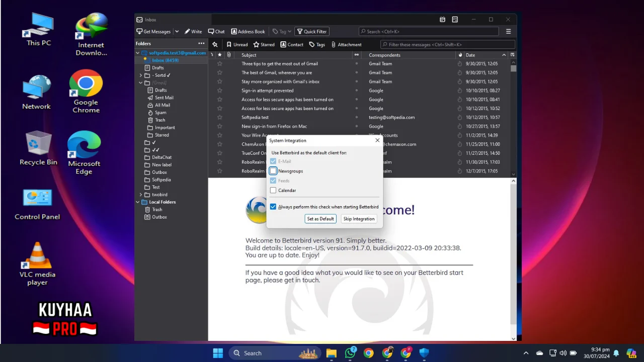
Task: Click the global Search field
Action: (x=429, y=31)
